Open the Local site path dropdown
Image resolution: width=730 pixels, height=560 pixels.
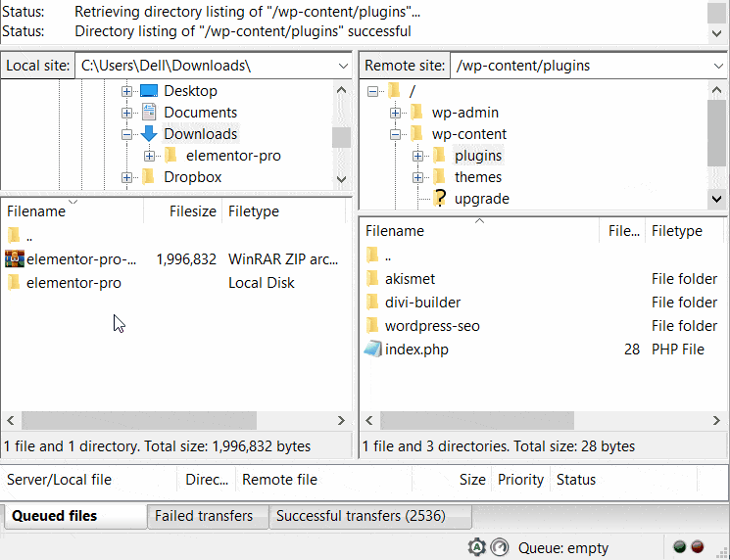click(343, 66)
